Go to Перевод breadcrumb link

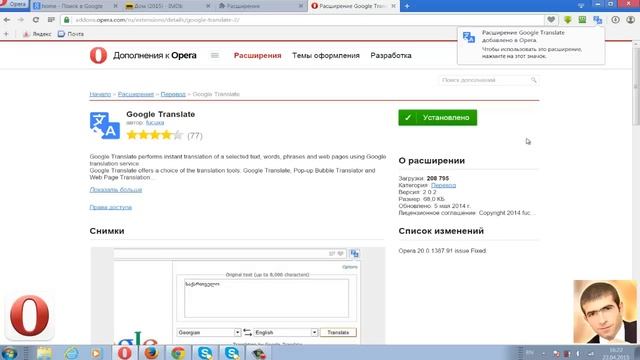pos(173,94)
